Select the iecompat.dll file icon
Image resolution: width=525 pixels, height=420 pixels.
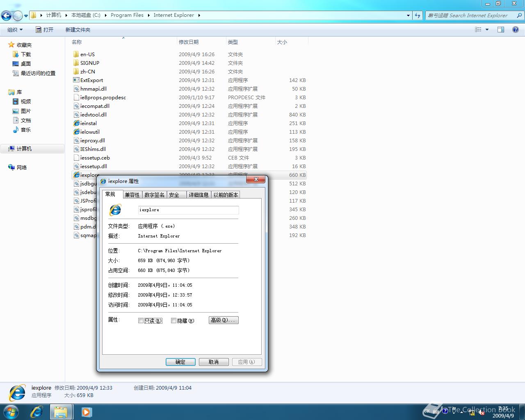click(x=76, y=106)
